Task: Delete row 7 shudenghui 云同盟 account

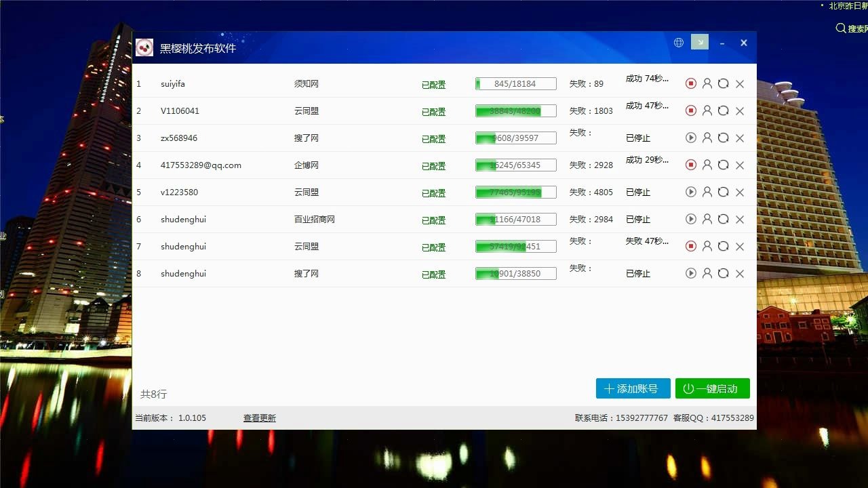Action: coord(740,247)
